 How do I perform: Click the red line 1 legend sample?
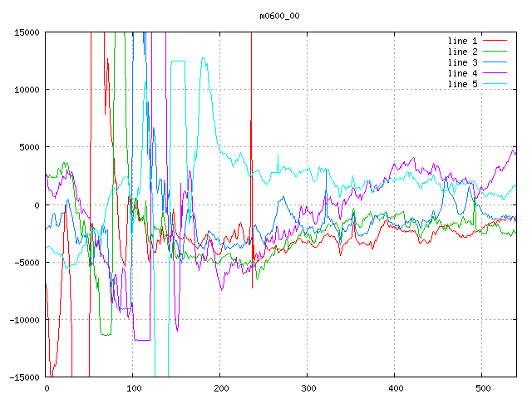(x=495, y=41)
